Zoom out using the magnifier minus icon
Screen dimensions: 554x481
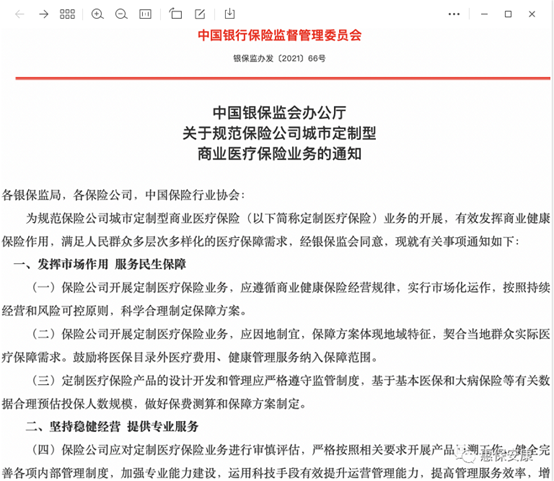(121, 14)
